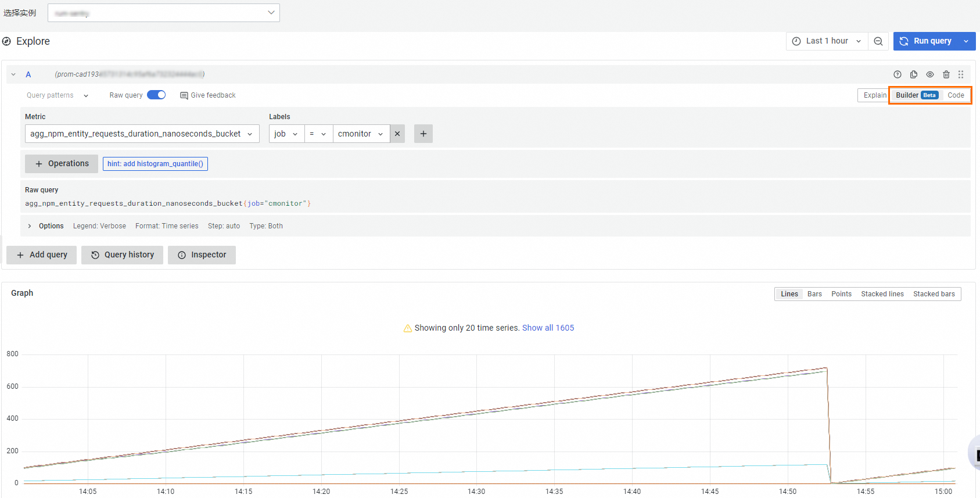Collapse query row A
The width and height of the screenshot is (980, 498).
pyautogui.click(x=13, y=74)
